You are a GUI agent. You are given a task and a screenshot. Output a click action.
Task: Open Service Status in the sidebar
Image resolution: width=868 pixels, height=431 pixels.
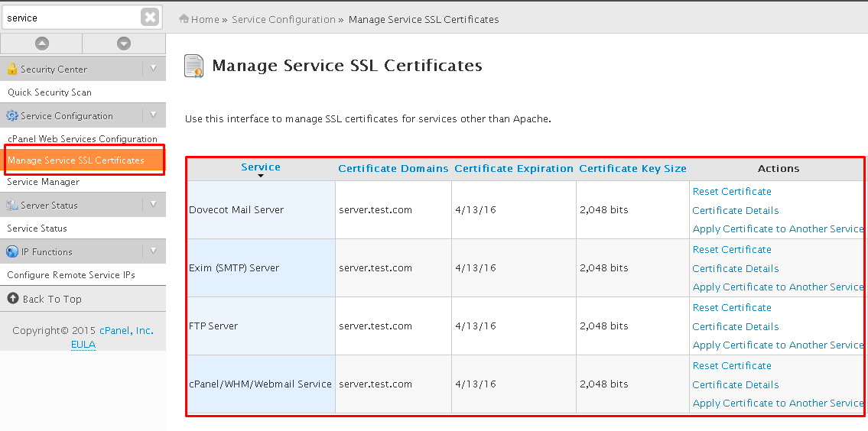click(37, 228)
